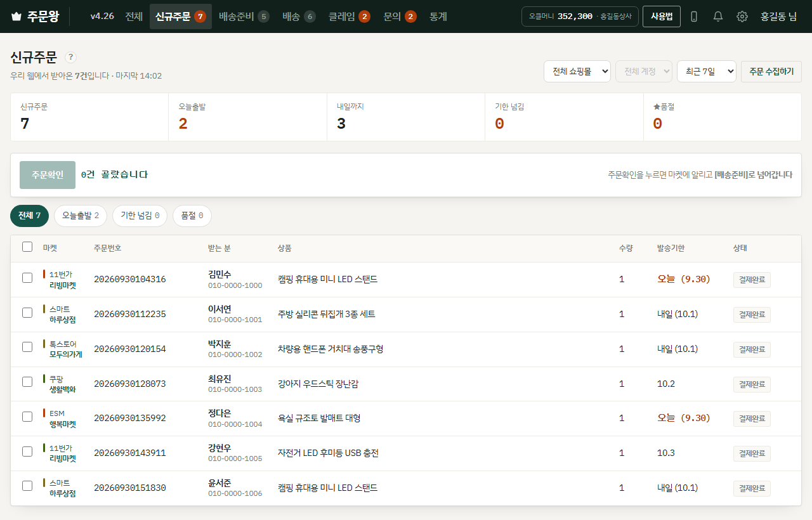
Task: Click the 주문 수집하기 button
Action: [x=771, y=72]
